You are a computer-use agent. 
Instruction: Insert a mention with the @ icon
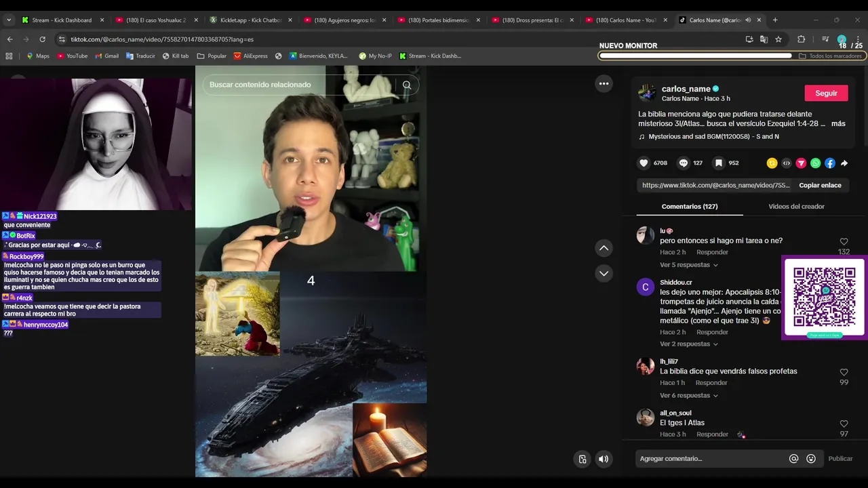pos(793,459)
